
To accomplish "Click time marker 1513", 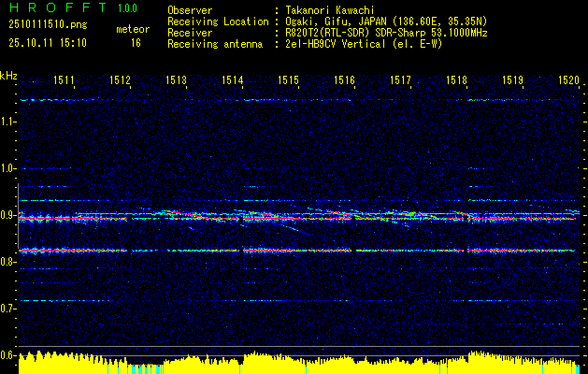I will pyautogui.click(x=176, y=79).
